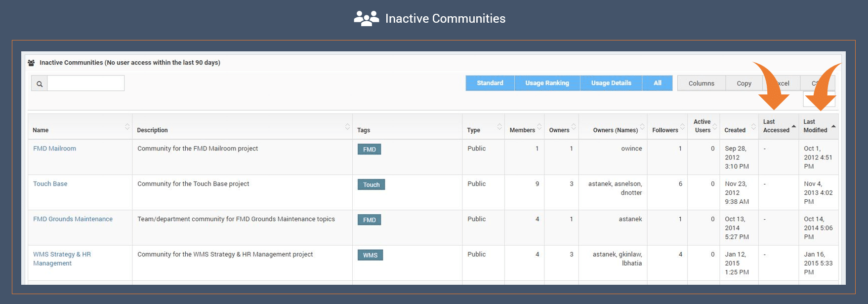Open the FMD Mailroom community link
This screenshot has width=868, height=304.
click(x=54, y=149)
